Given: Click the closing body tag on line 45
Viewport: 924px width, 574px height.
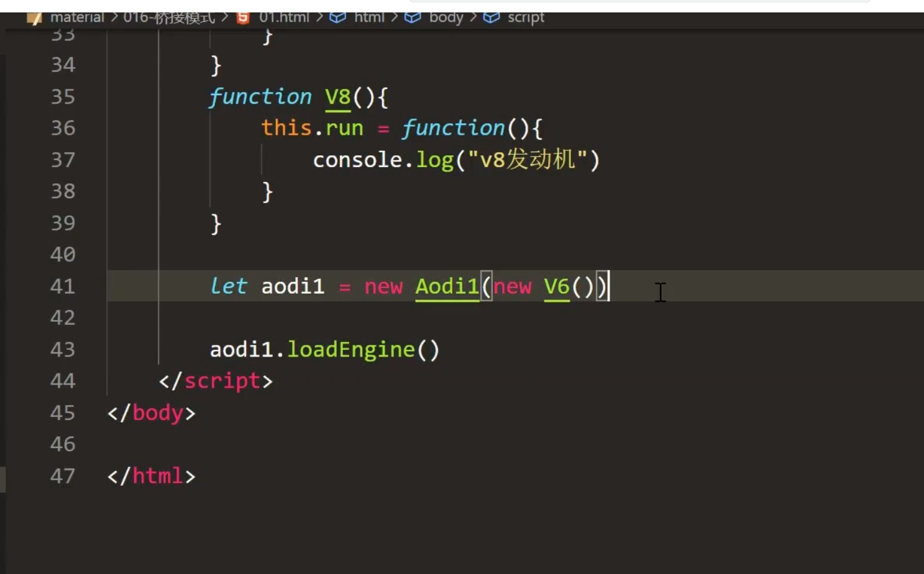Looking at the screenshot, I should pos(151,413).
